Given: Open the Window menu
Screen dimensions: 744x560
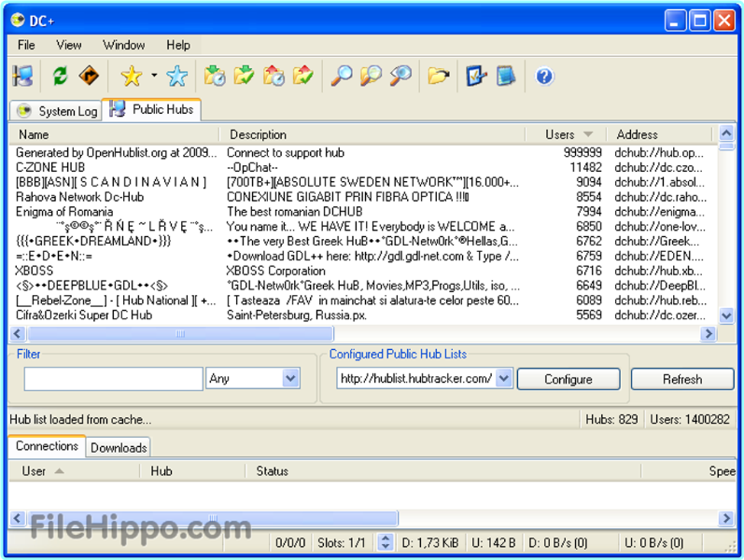Looking at the screenshot, I should (x=124, y=45).
